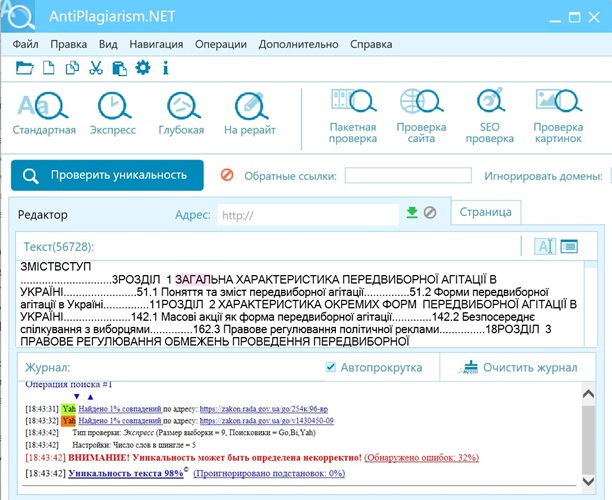This screenshot has height=500, width=612.
Task: Select the Редактор tab
Action: pyautogui.click(x=43, y=215)
